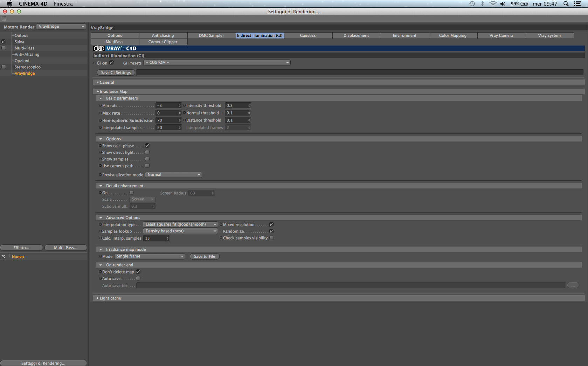
Task: Switch to the Environment tab
Action: click(404, 35)
